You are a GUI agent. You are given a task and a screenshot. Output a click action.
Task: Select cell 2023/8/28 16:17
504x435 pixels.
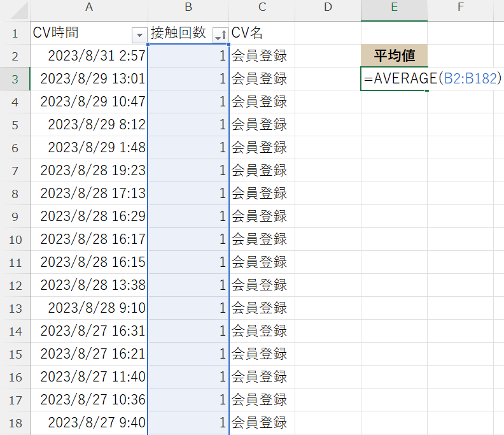pyautogui.click(x=89, y=239)
